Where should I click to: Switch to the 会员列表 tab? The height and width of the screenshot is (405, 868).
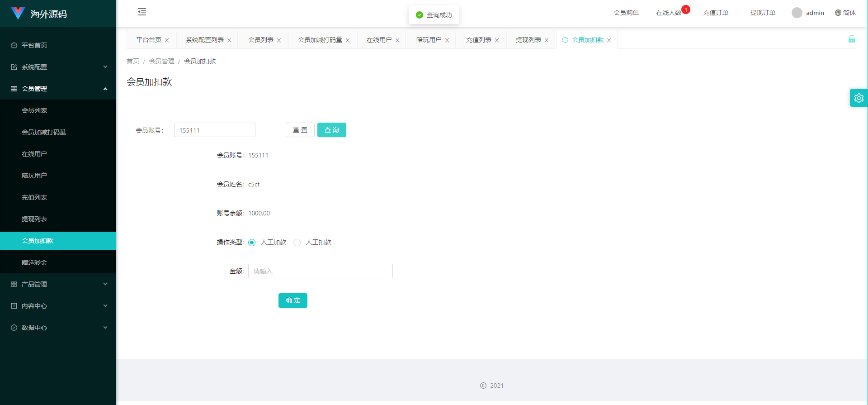(x=261, y=40)
